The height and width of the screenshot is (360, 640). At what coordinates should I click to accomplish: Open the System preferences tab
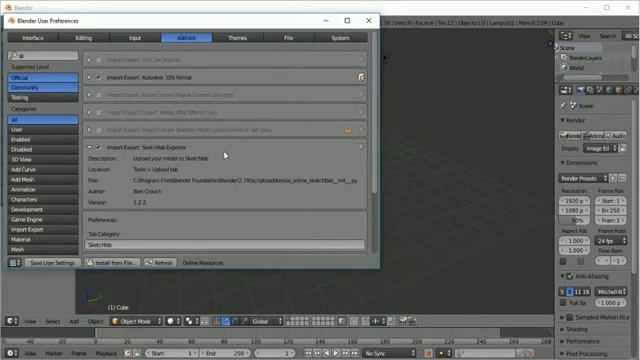pyautogui.click(x=340, y=38)
